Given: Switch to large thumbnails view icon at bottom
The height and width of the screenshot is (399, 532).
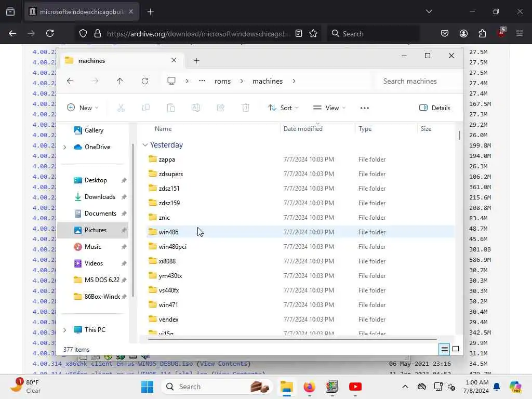Looking at the screenshot, I should coord(456,349).
